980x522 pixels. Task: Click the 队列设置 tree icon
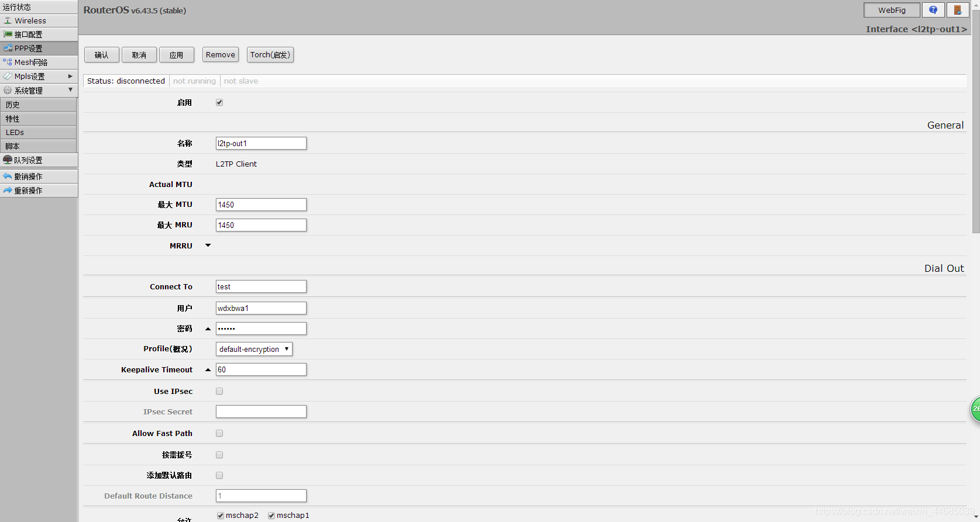(x=8, y=160)
